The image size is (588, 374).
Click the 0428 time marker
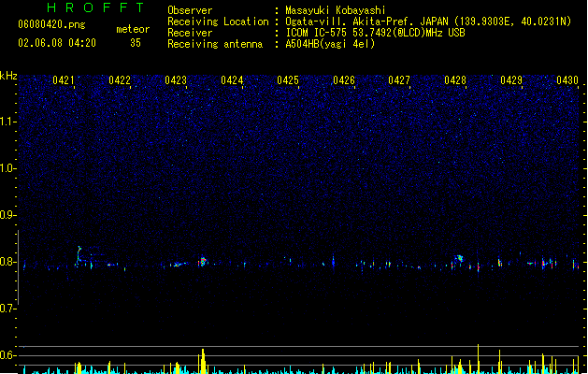point(455,80)
